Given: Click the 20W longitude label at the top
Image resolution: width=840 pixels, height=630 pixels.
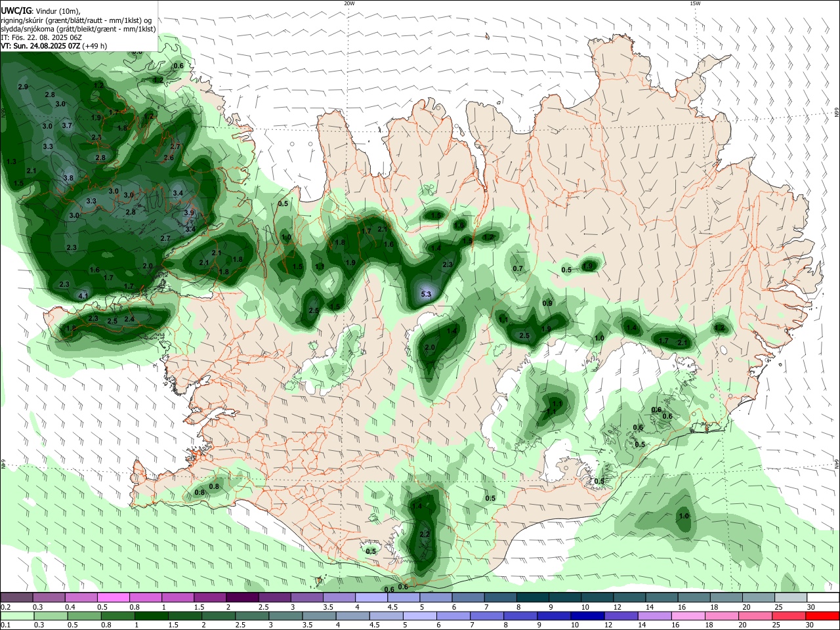Looking at the screenshot, I should tap(349, 3).
